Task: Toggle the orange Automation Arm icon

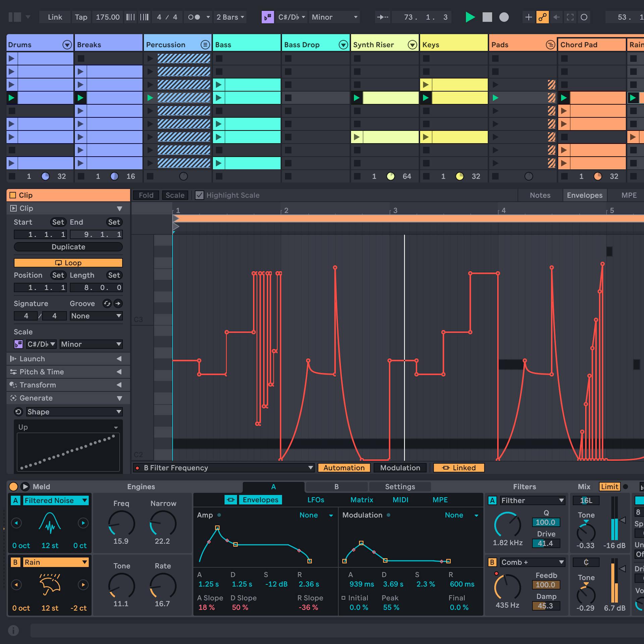Action: click(x=542, y=17)
